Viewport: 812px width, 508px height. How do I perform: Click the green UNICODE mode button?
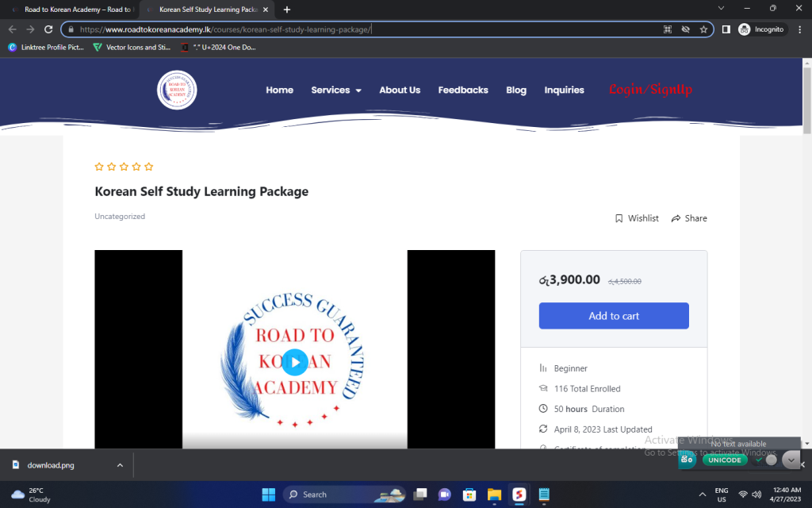pyautogui.click(x=724, y=460)
